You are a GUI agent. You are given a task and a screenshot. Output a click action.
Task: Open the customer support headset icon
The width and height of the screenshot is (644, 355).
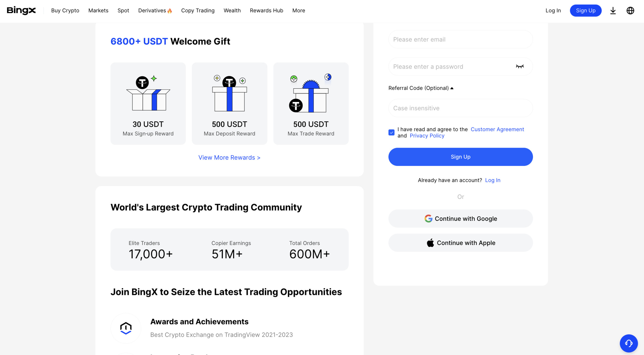tap(629, 343)
